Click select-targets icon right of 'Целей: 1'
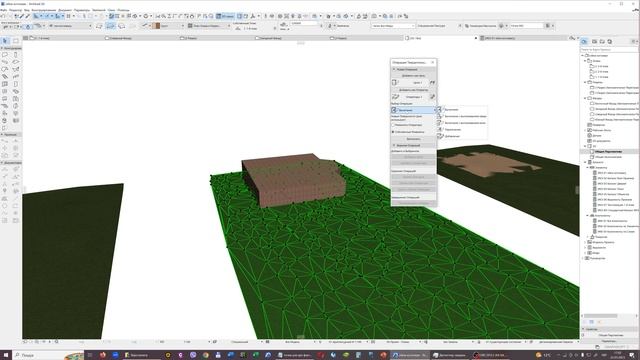640x360 pixels. tap(433, 82)
